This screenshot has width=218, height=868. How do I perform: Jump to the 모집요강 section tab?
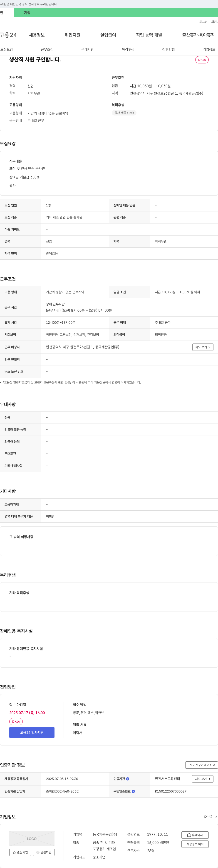pyautogui.click(x=6, y=50)
